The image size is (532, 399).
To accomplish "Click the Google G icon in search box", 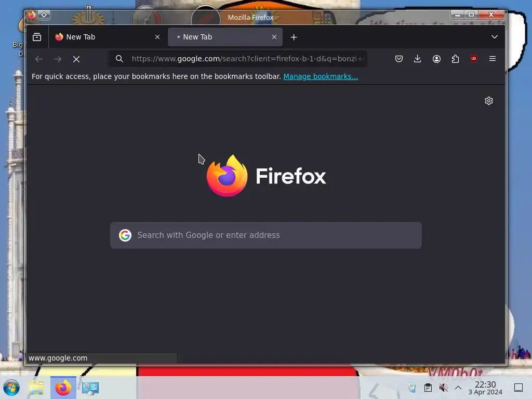I will pyautogui.click(x=125, y=235).
